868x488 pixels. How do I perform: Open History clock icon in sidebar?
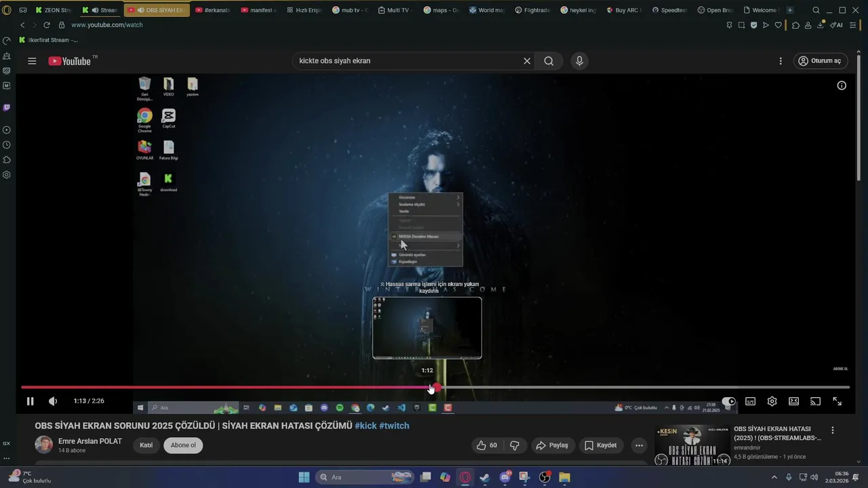(x=7, y=145)
